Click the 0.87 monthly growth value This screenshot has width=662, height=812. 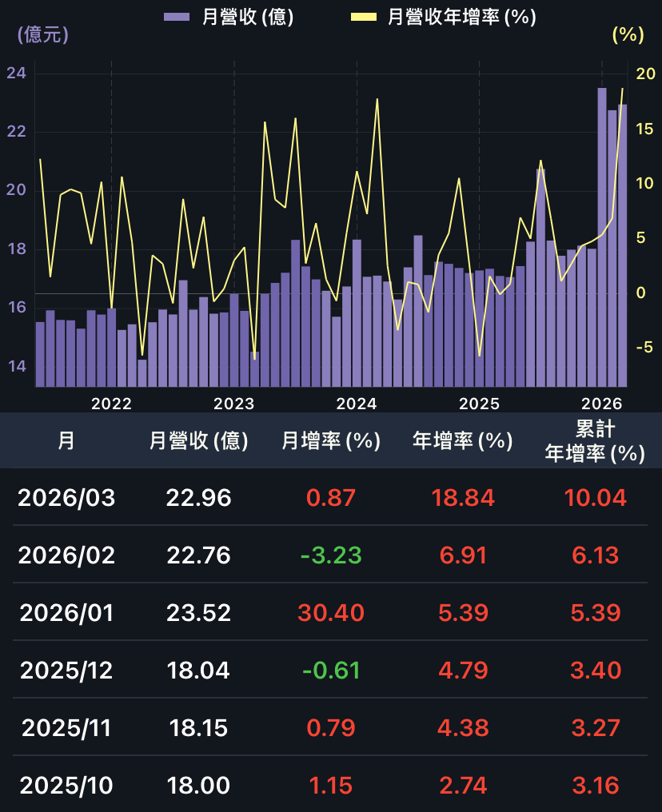331,498
